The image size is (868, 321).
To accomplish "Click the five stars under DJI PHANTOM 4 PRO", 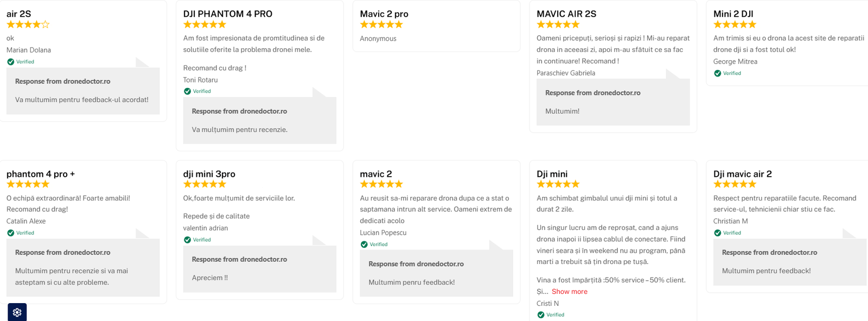I will (205, 24).
